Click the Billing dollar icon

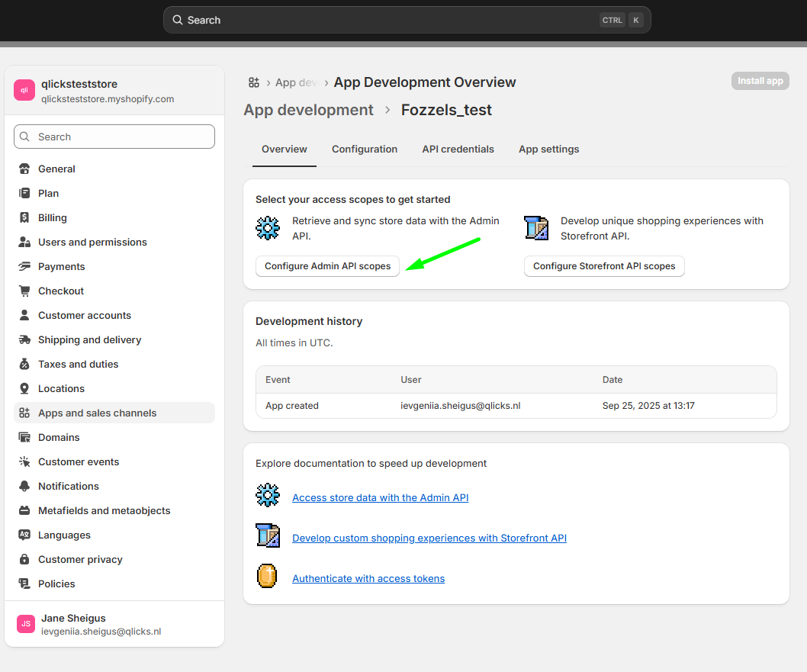pyautogui.click(x=24, y=217)
